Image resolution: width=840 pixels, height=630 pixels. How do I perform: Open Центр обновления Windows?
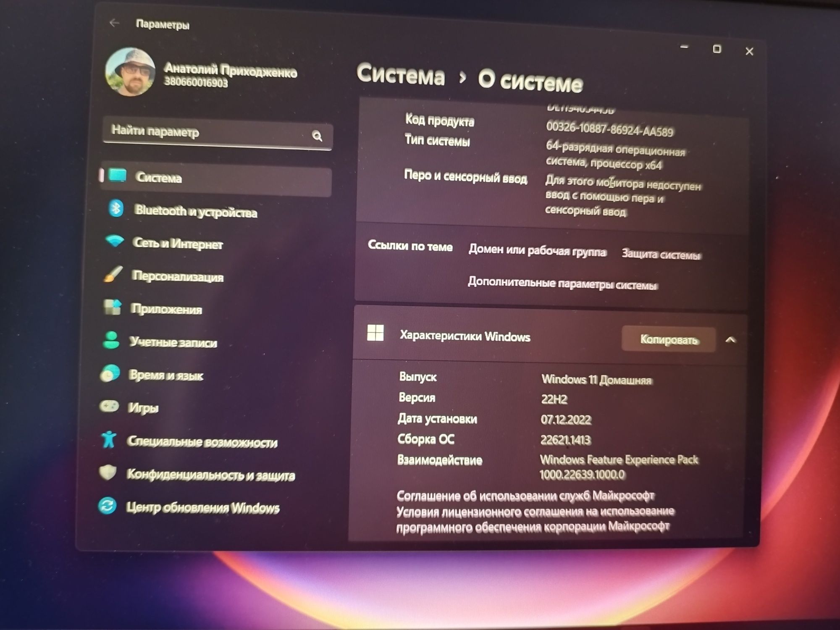pos(203,507)
